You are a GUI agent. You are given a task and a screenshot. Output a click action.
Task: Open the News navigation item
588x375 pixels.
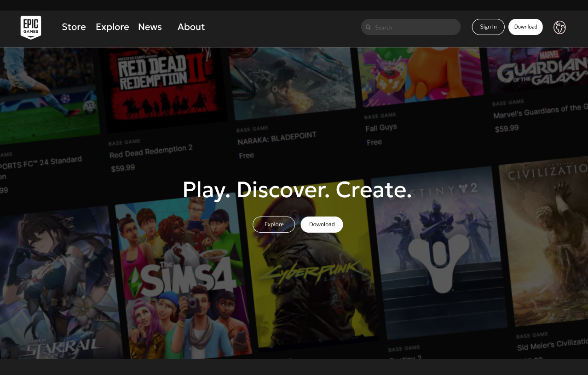click(150, 27)
